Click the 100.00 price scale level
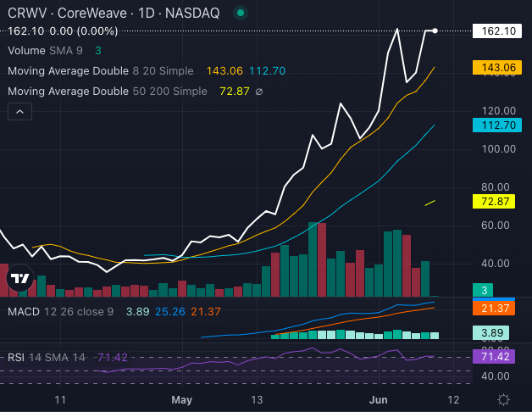This screenshot has height=412, width=532. pos(499,148)
